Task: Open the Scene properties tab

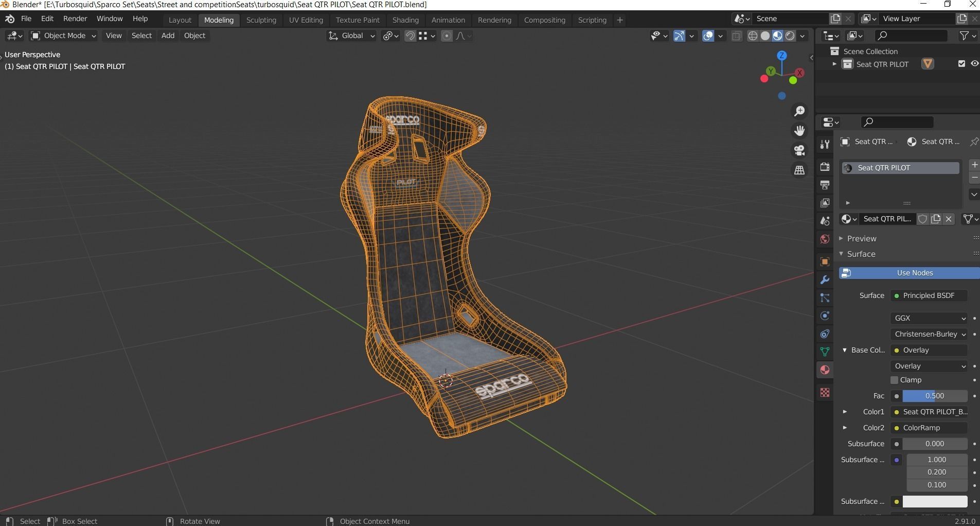Action: click(x=825, y=221)
